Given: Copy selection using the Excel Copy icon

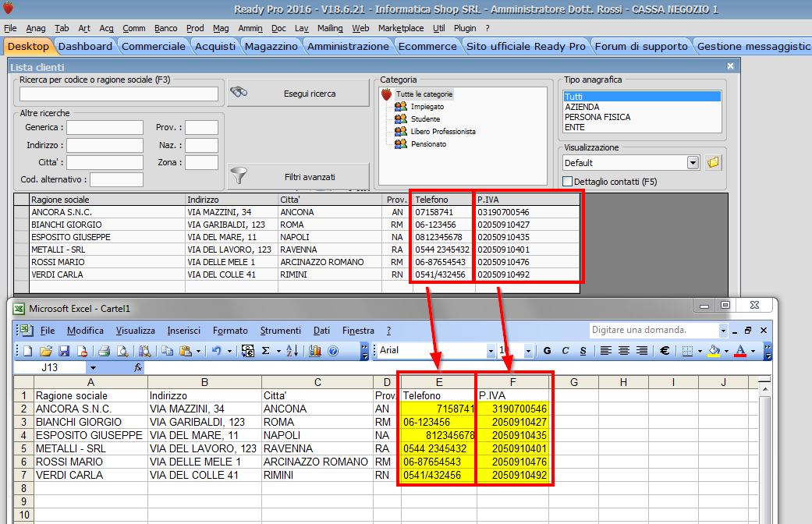Looking at the screenshot, I should 167,351.
